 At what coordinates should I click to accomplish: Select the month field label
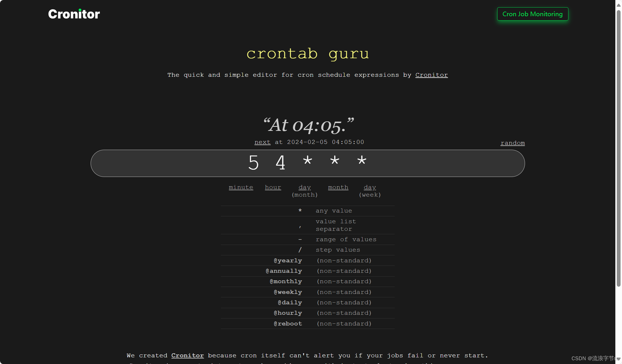[x=338, y=187]
